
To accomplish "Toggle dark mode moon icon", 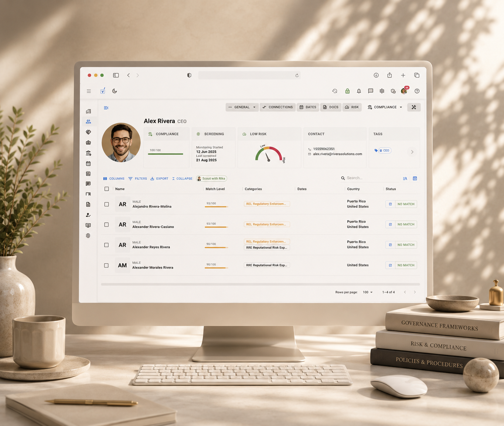I will point(115,91).
